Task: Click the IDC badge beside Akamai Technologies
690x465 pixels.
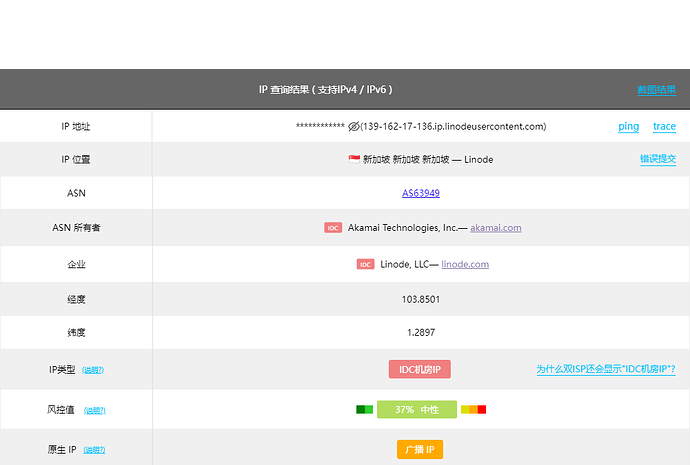Action: tap(333, 227)
